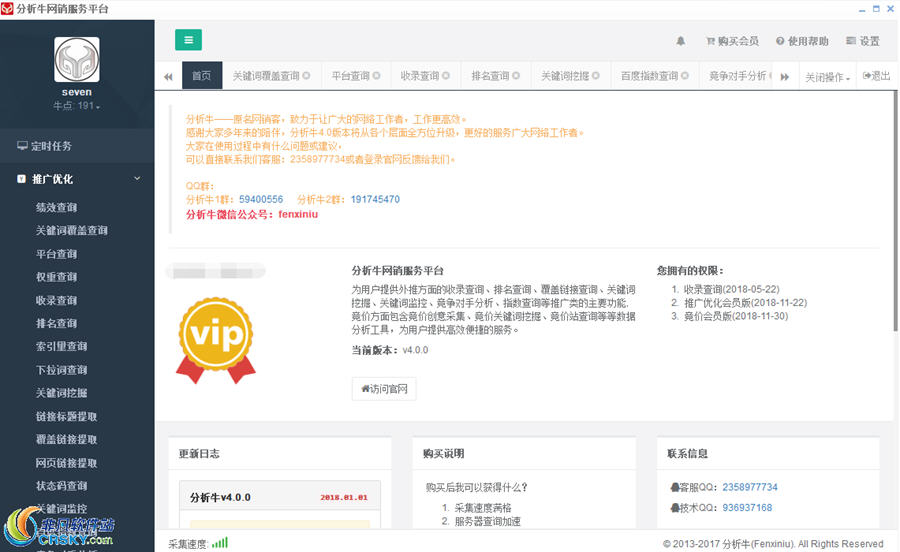Open 关键词挖掘 in sidebar
Viewport: 900px width, 552px height.
click(x=61, y=392)
